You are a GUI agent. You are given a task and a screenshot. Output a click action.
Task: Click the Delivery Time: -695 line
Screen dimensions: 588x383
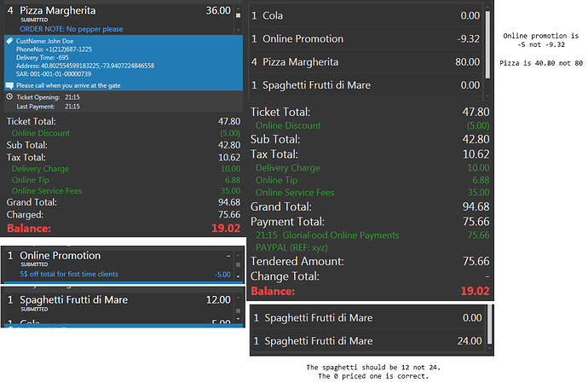coord(43,57)
